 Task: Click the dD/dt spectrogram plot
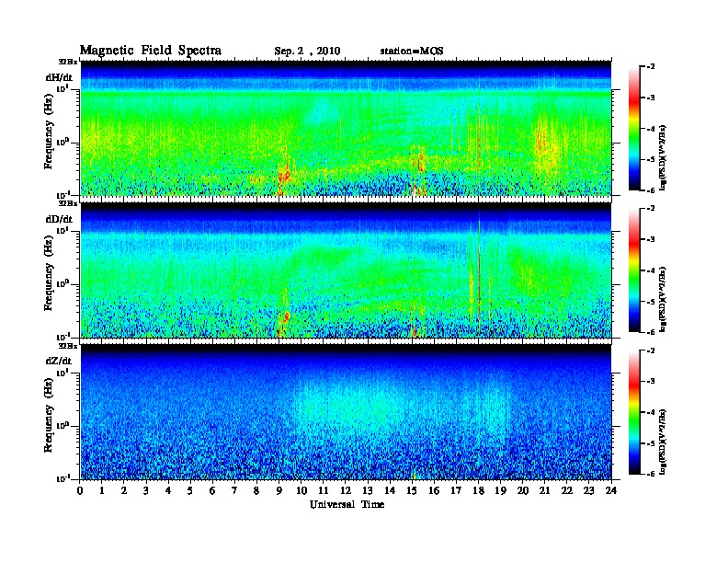[346, 270]
